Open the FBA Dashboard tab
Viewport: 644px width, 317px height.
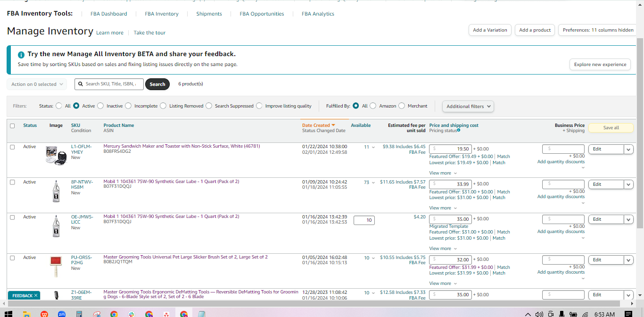(x=109, y=14)
